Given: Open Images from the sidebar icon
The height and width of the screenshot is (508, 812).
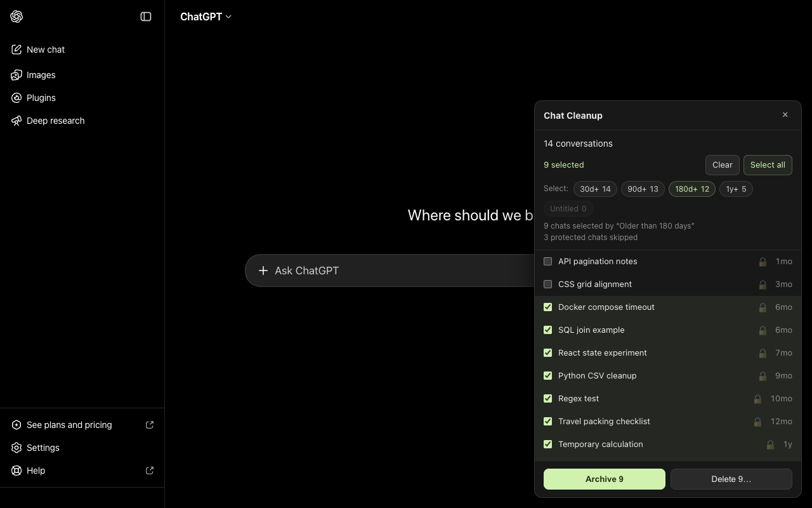Looking at the screenshot, I should click(16, 75).
